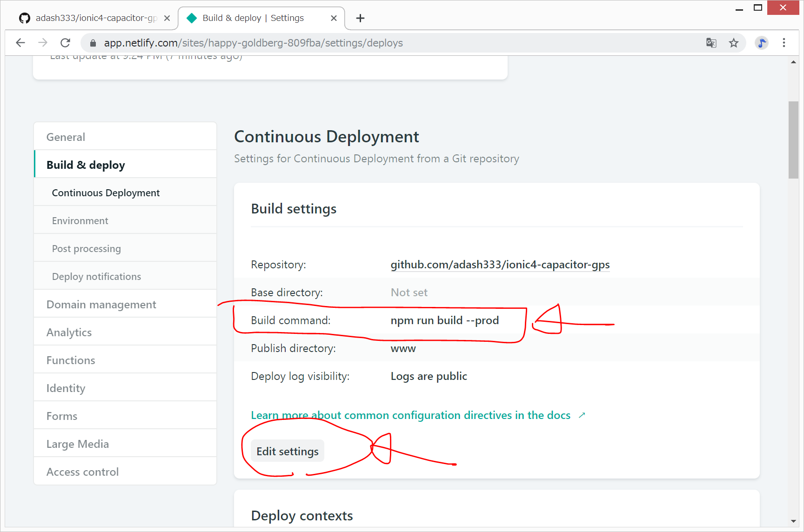The image size is (804, 532).
Task: Open the Google Translate icon in address bar
Action: tap(711, 43)
